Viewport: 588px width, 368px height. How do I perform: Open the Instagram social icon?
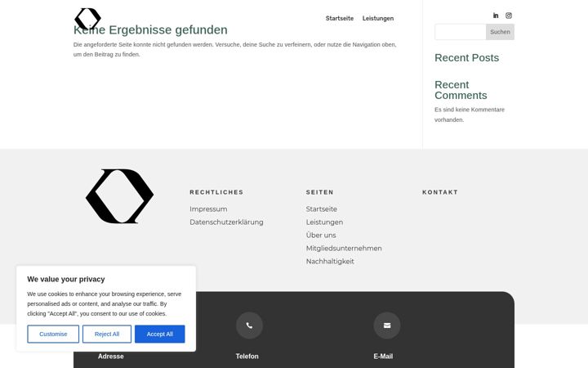pyautogui.click(x=509, y=16)
